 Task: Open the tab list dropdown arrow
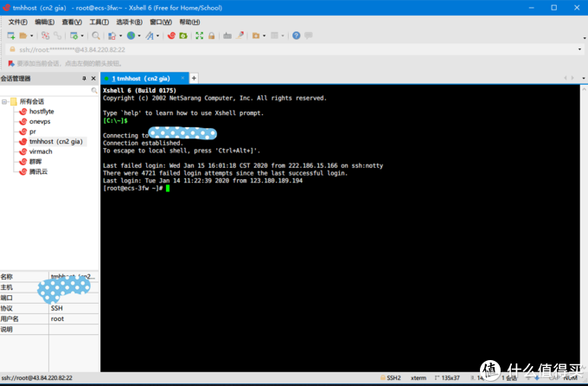[x=582, y=78]
